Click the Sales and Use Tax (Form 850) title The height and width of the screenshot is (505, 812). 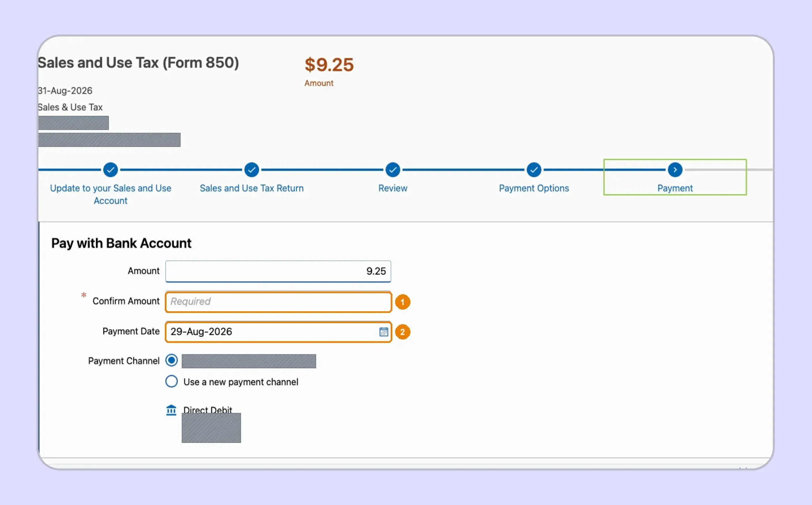138,63
